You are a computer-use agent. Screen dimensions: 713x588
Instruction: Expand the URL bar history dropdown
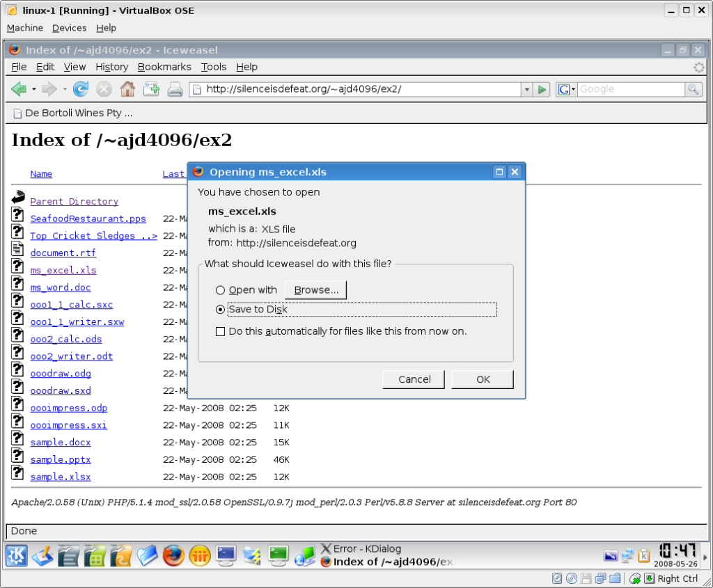point(526,89)
